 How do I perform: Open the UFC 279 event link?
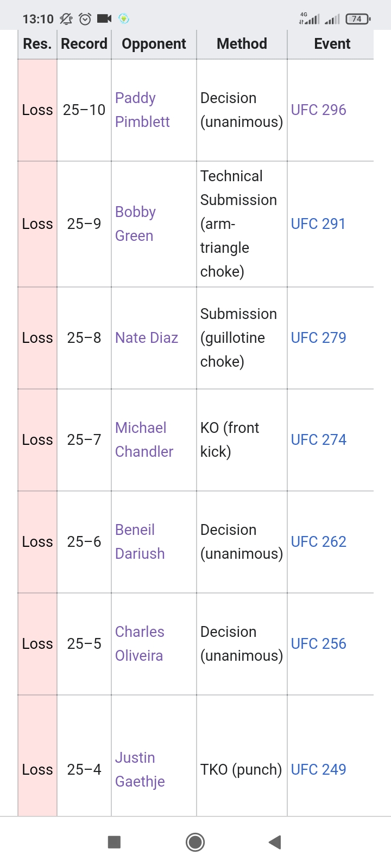[318, 337]
